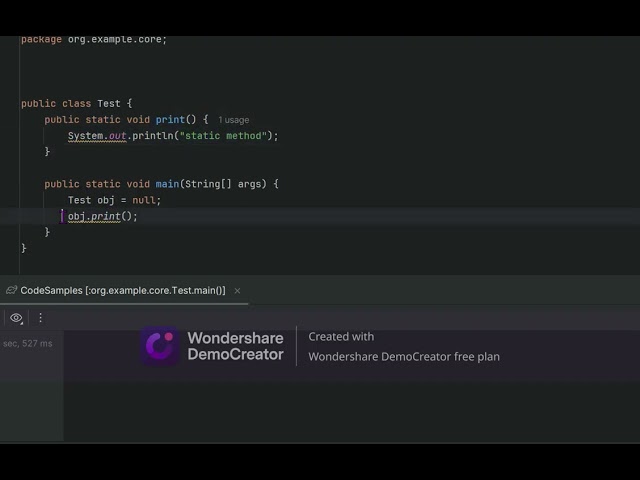The height and width of the screenshot is (480, 640).
Task: Click the italic 'out' field in System.out
Action: pyautogui.click(x=118, y=136)
